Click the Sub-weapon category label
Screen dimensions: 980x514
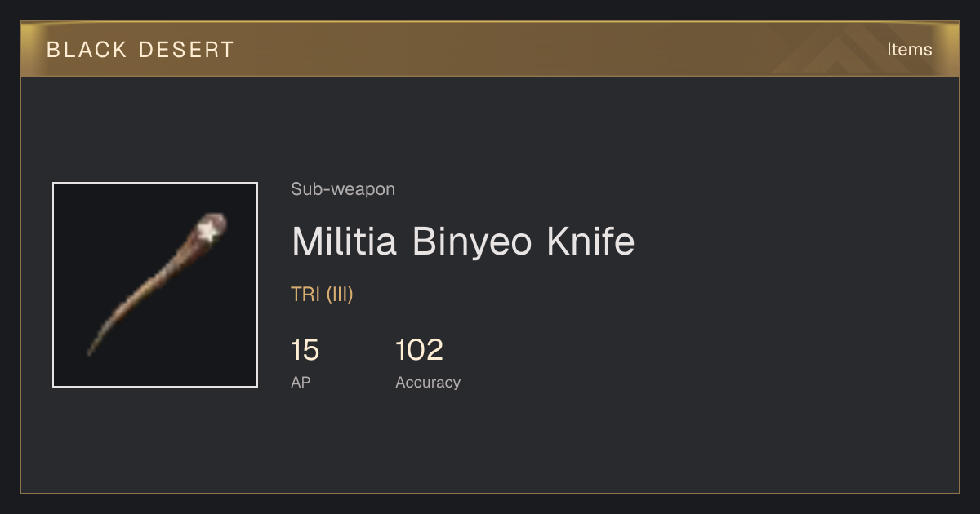click(343, 189)
